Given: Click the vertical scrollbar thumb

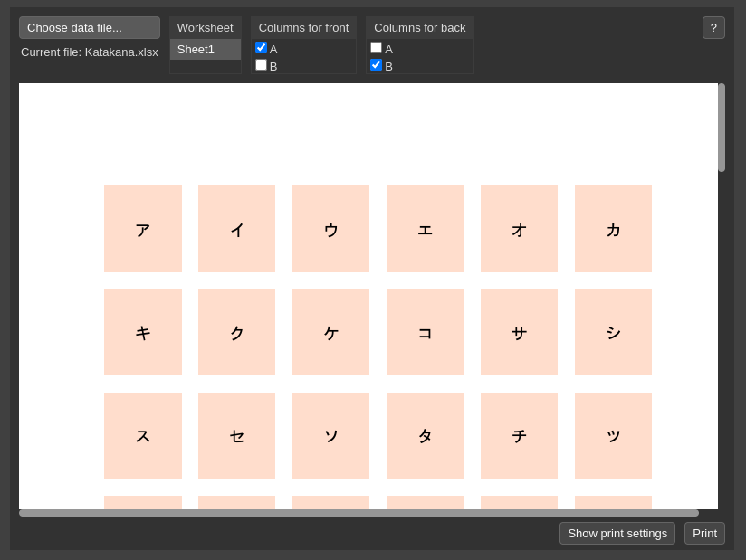Looking at the screenshot, I should coord(722,128).
